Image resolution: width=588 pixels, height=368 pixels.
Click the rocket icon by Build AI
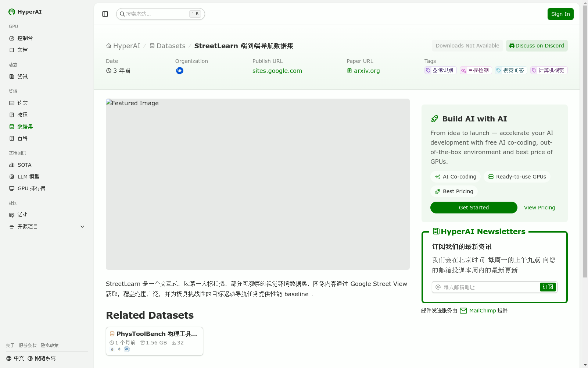[435, 119]
